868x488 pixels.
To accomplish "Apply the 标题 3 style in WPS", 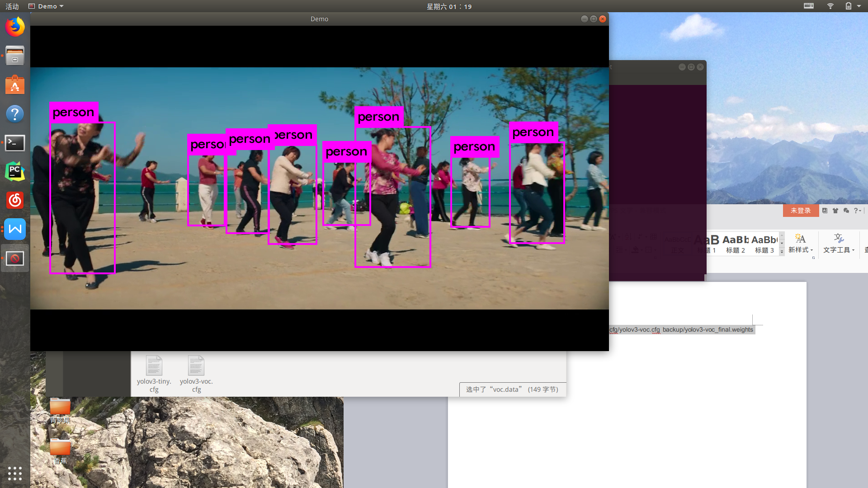I will pos(764,244).
